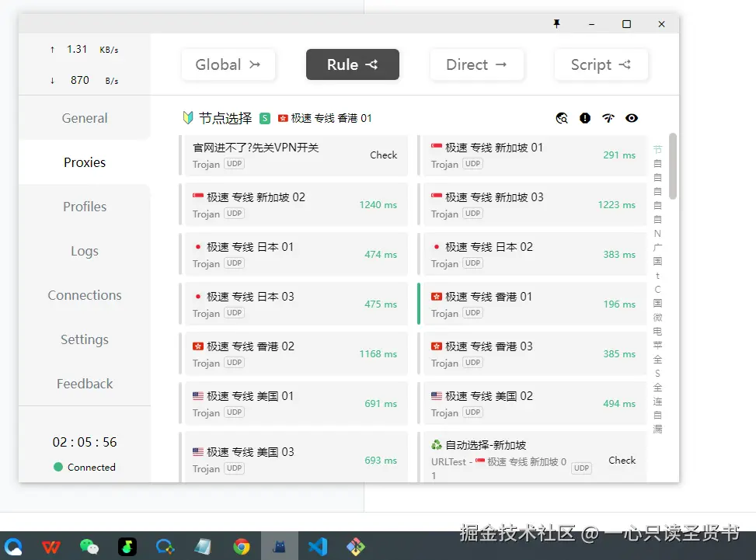Open WeChat from the taskbar
The image size is (756, 560).
(x=89, y=547)
